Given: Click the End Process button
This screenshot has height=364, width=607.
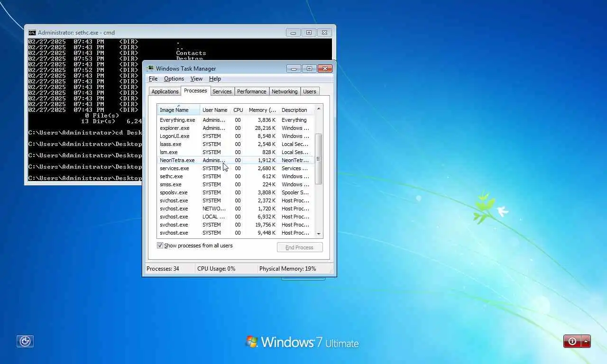Looking at the screenshot, I should (300, 247).
